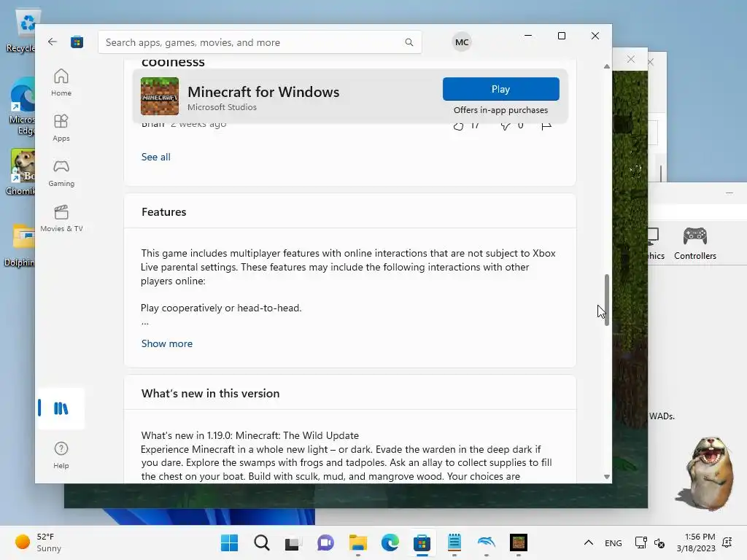747x560 pixels.
Task: Click the thumbs up icon on review
Action: [x=458, y=125]
